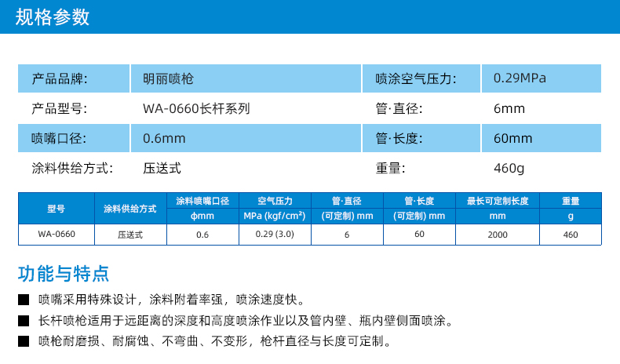The width and height of the screenshot is (620, 364).
Task: Select the 喷嘴口径: label
Action: pos(59,138)
